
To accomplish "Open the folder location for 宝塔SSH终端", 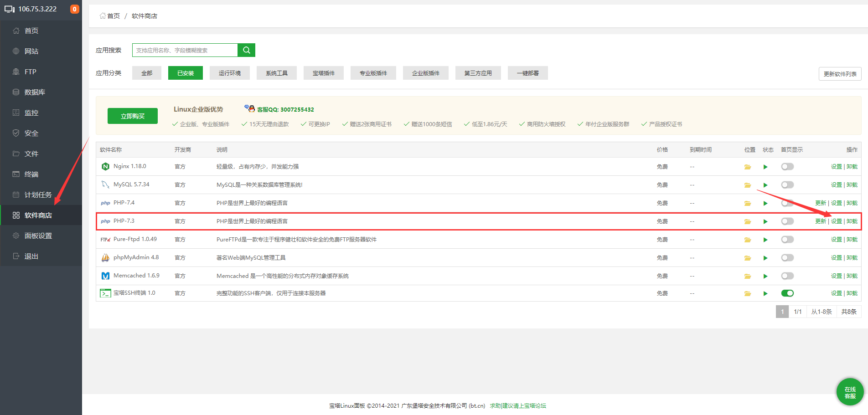I will point(748,293).
